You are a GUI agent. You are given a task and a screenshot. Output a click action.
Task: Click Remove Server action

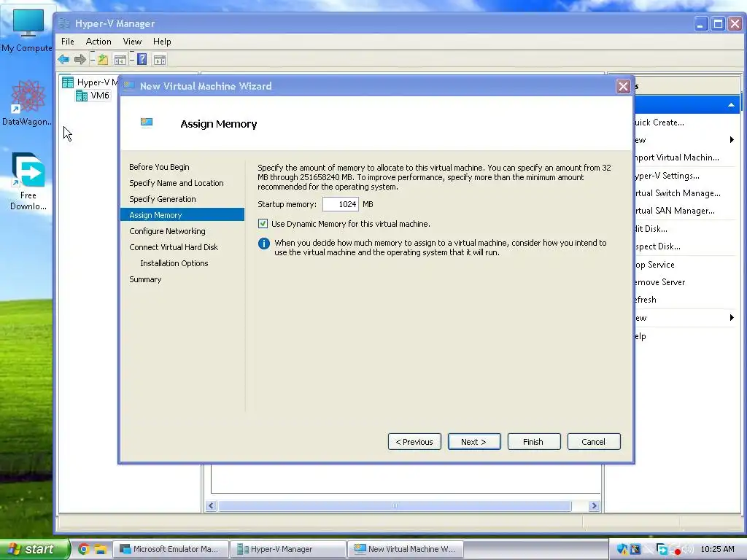[x=659, y=282]
